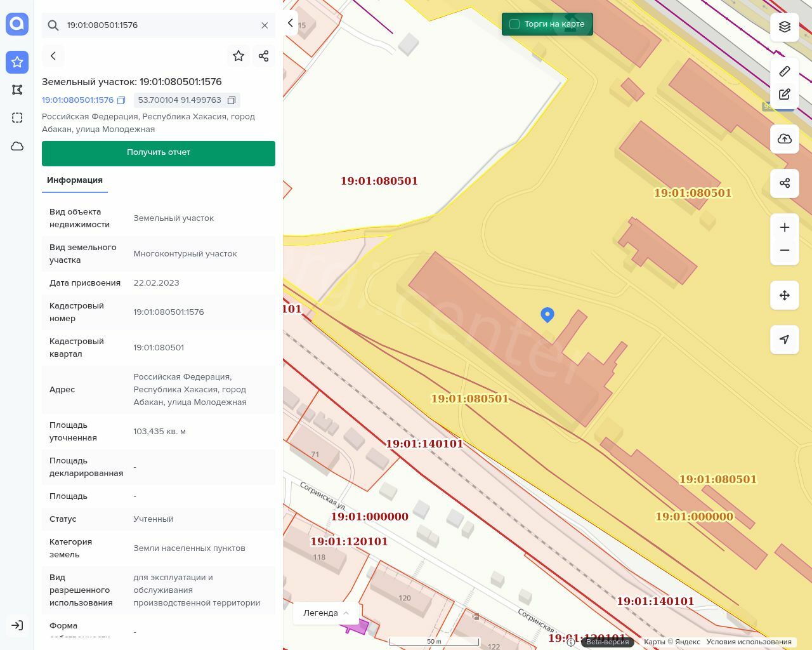Image resolution: width=812 pixels, height=650 pixels.
Task: Copy the cadastral number 19:01:080501:1576
Action: [x=121, y=100]
